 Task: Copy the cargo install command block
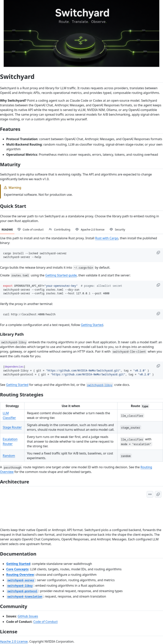(x=158, y=252)
